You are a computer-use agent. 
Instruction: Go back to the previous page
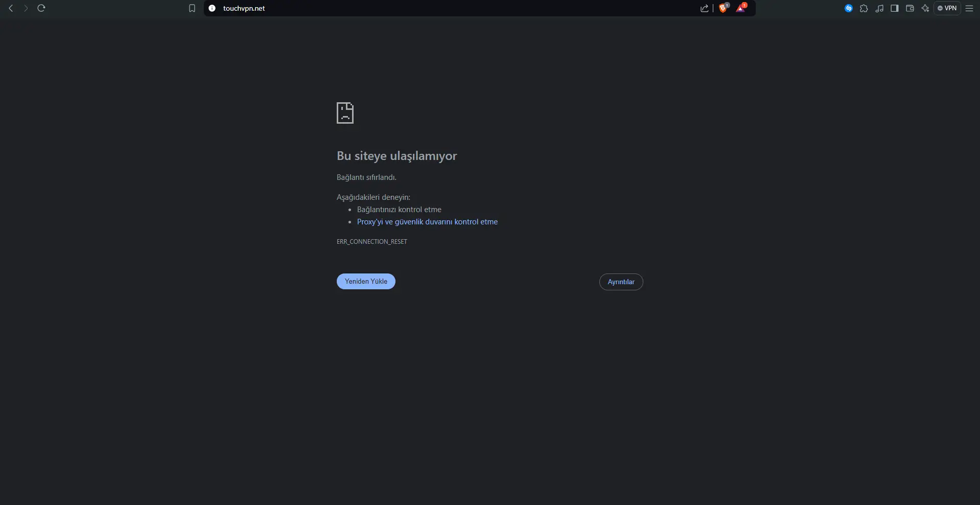click(x=11, y=8)
